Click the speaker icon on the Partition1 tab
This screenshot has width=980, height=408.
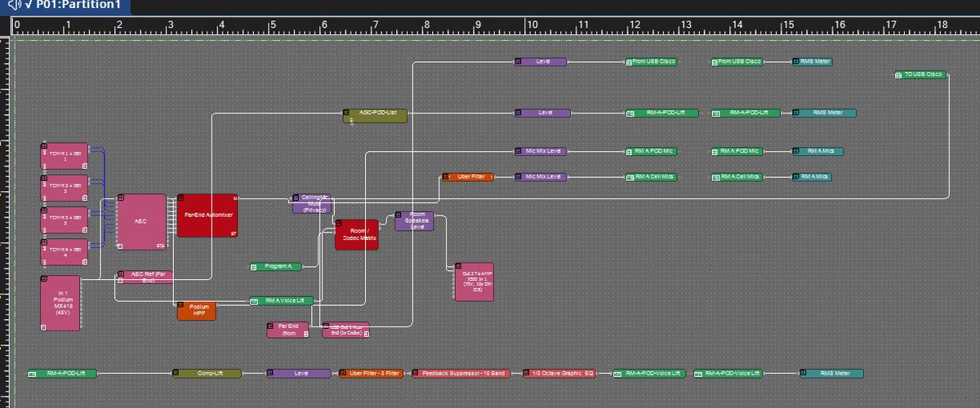coord(14,6)
